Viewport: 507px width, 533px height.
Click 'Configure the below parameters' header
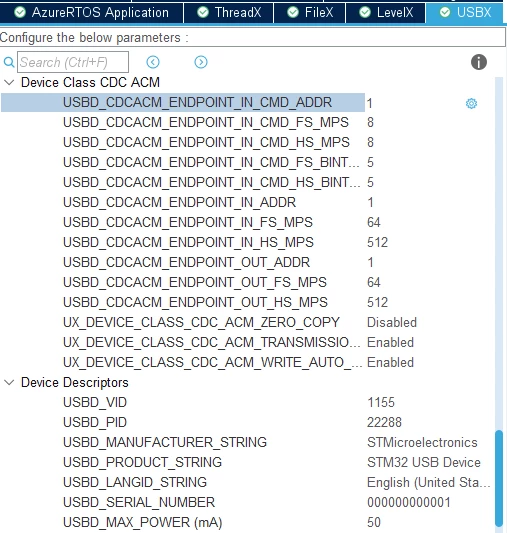coord(94,37)
